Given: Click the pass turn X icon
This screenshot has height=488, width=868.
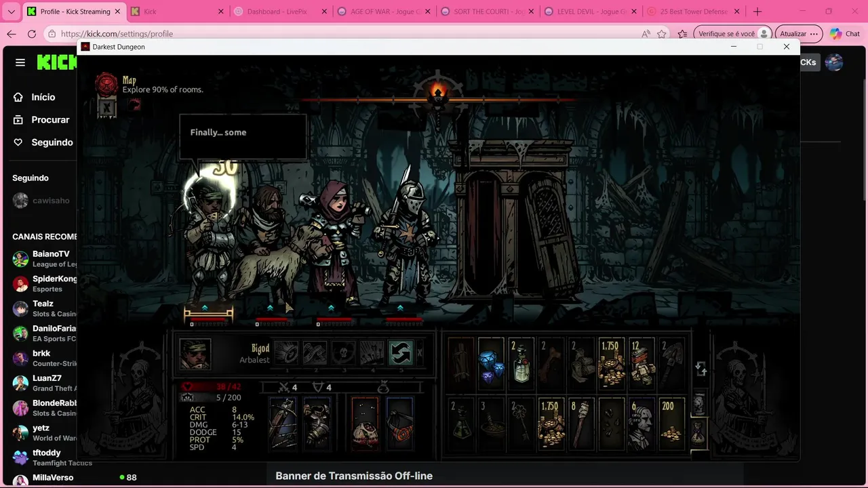Looking at the screenshot, I should pyautogui.click(x=420, y=353).
